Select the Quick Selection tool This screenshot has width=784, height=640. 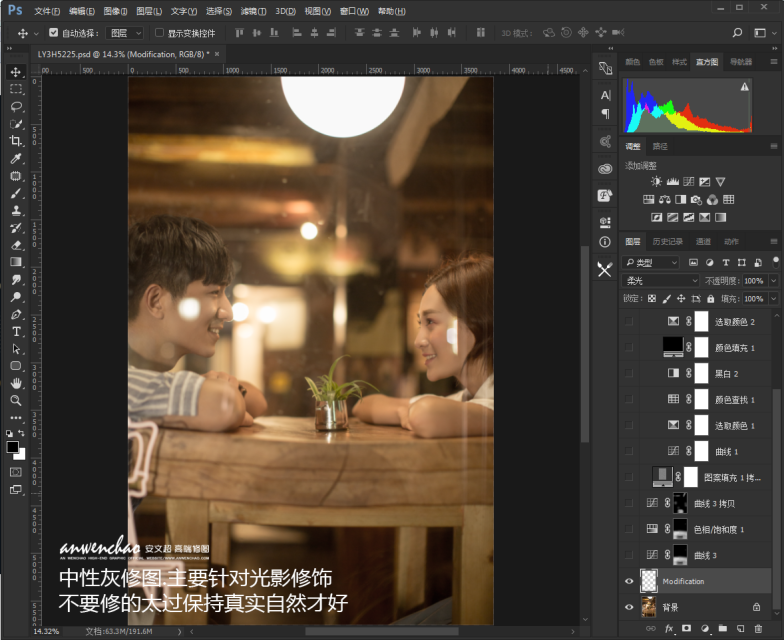(16, 124)
